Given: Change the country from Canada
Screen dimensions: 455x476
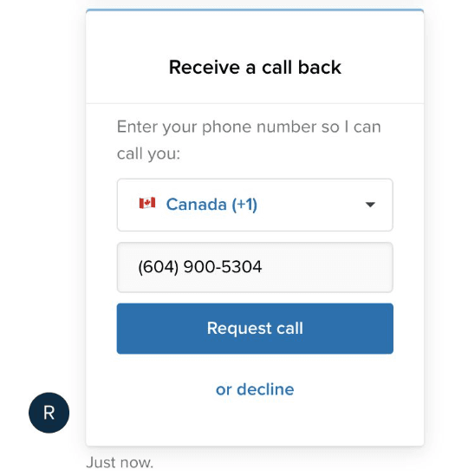Looking at the screenshot, I should point(255,205).
